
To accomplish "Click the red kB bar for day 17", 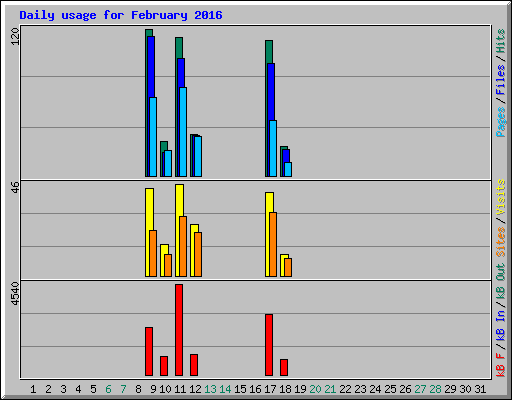I will [x=269, y=345].
